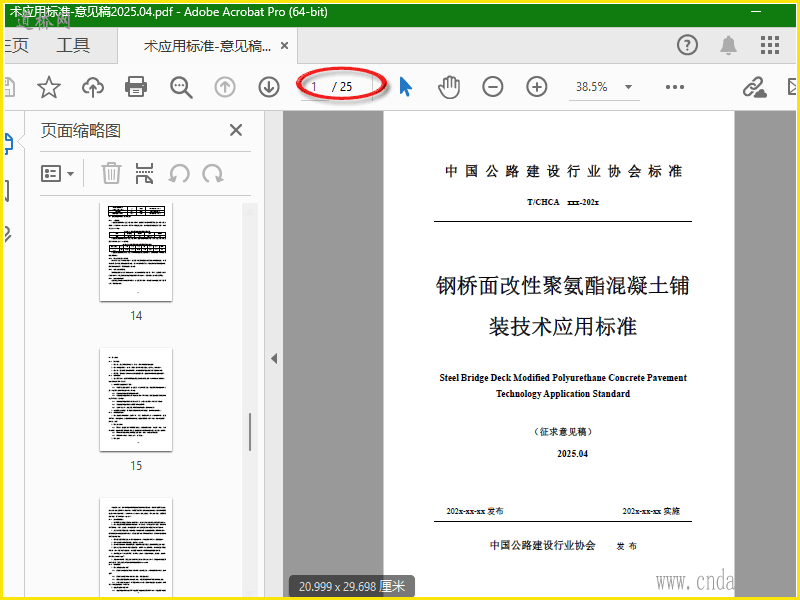
Task: Select the arrow selection tool
Action: (x=406, y=87)
